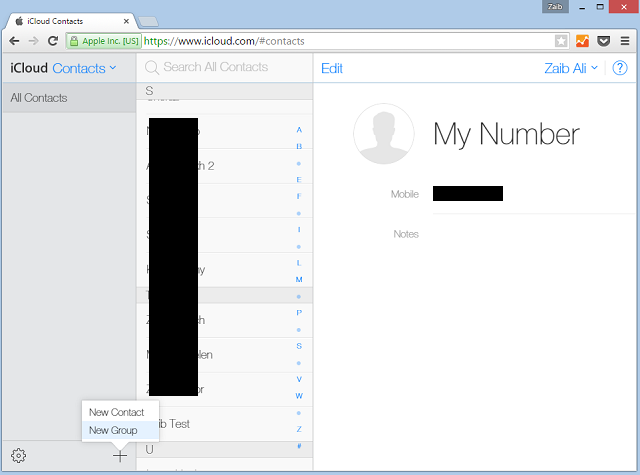Viewport: 640px width, 475px height.
Task: Select the contact ending in 'h 2'
Action: (x=224, y=166)
